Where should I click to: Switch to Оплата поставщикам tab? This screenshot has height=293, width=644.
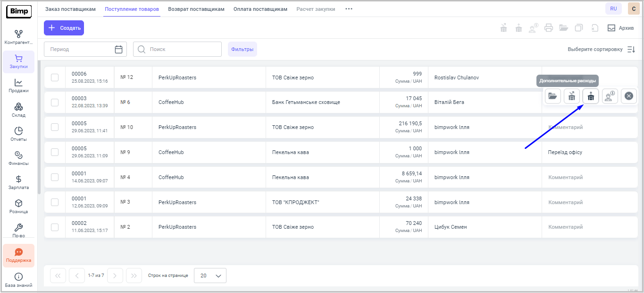[260, 9]
